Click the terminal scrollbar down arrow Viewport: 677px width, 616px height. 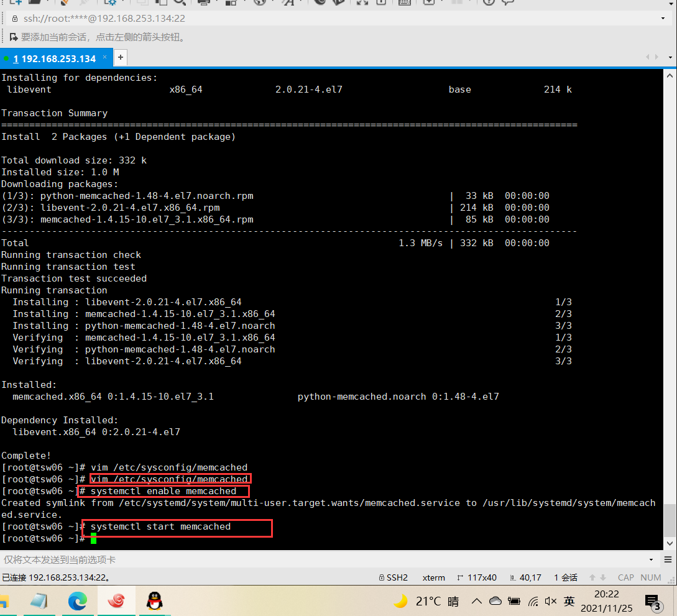click(x=670, y=543)
